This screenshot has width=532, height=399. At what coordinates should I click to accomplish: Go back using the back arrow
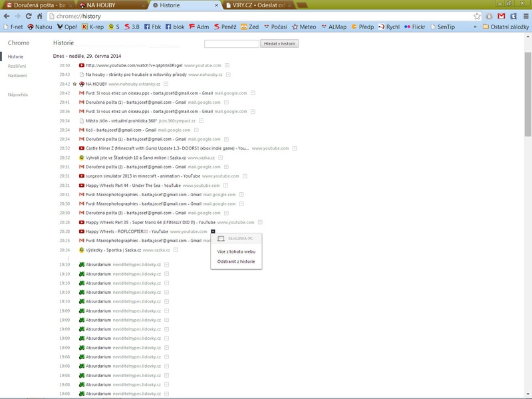[x=7, y=15]
